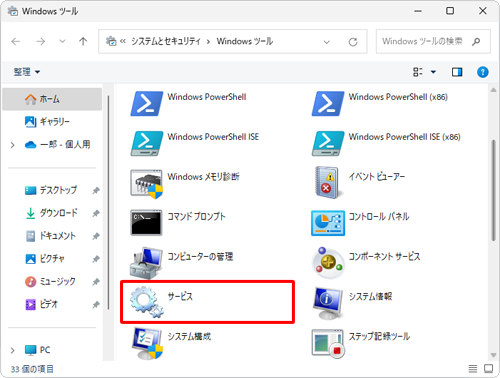Open the view layout options dropdown arrow
This screenshot has width=500, height=378.
pyautogui.click(x=433, y=72)
